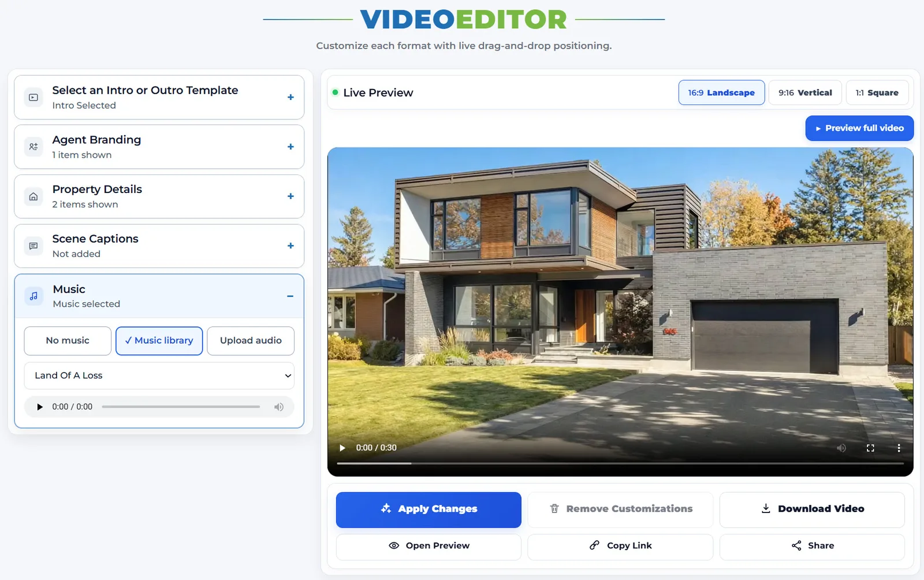Screen dimensions: 924x580
Task: Enter fullscreen on the preview video
Action: click(x=870, y=448)
